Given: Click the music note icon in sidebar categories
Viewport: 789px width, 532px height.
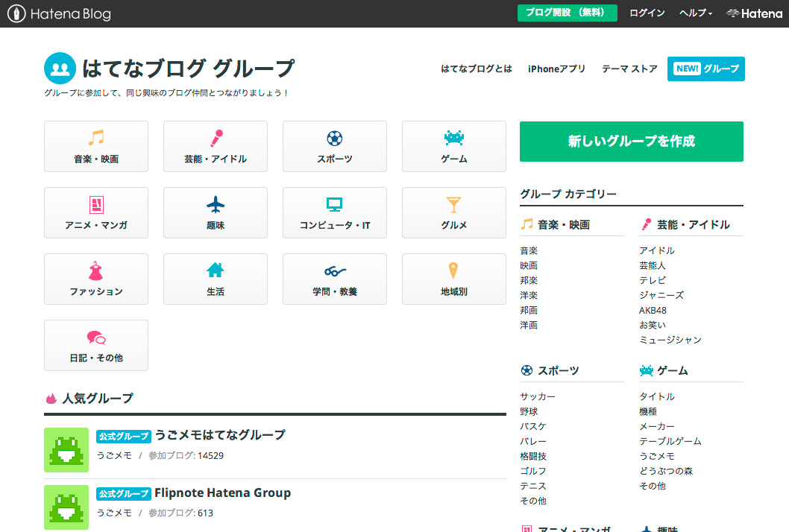Looking at the screenshot, I should coord(526,224).
